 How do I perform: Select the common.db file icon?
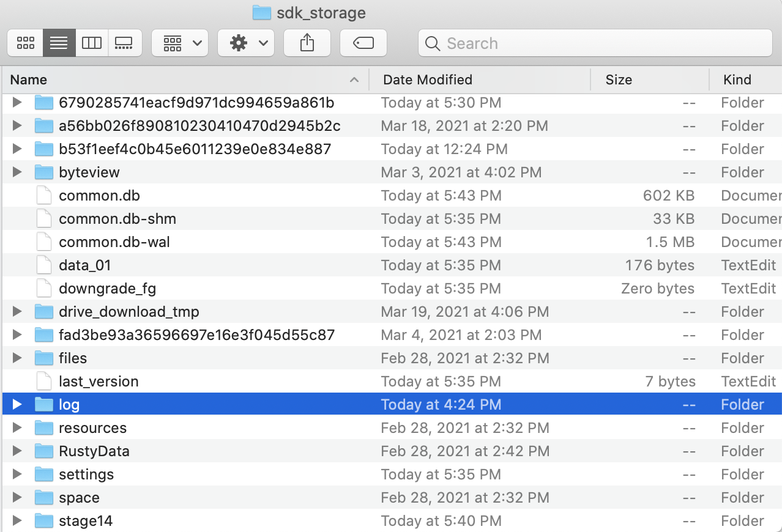(44, 196)
